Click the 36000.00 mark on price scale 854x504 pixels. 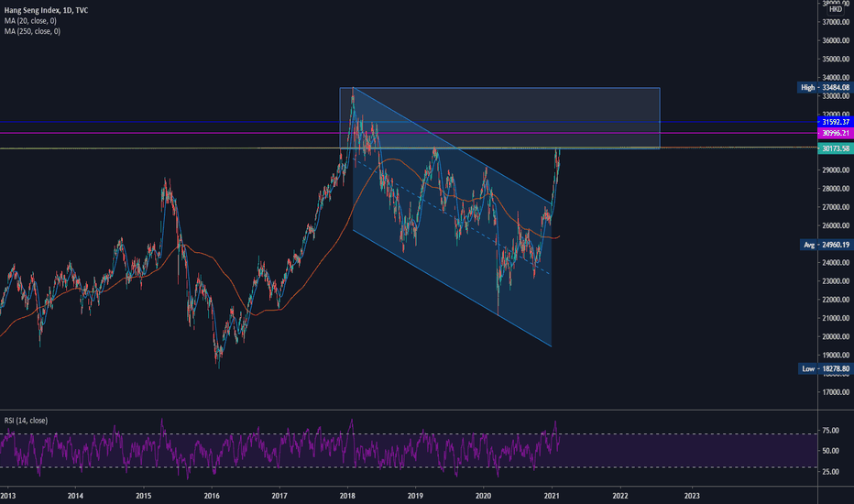coord(832,40)
